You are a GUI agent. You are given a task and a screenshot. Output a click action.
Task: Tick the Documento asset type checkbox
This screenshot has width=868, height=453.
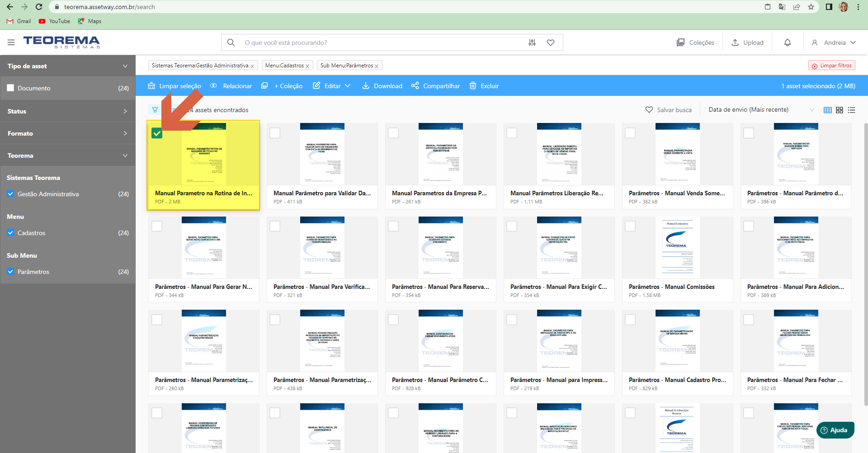pyautogui.click(x=11, y=88)
